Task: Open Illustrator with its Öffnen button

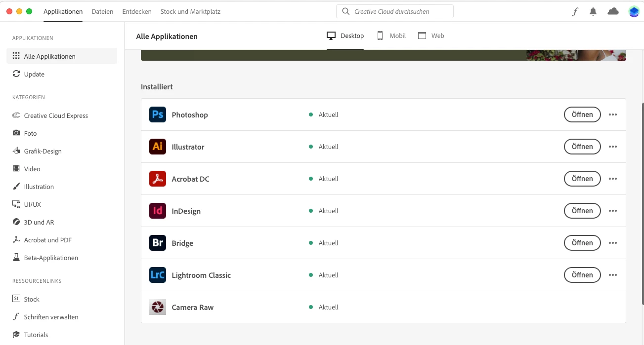Action: 582,147
